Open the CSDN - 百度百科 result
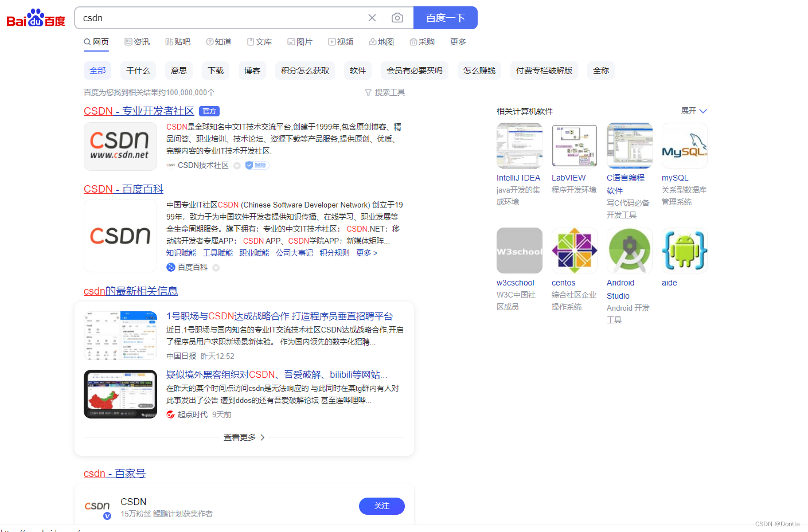The height and width of the screenshot is (532, 808). [123, 189]
